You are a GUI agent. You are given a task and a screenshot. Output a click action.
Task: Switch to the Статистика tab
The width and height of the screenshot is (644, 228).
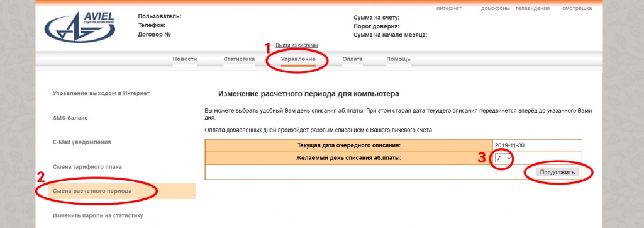(x=239, y=59)
